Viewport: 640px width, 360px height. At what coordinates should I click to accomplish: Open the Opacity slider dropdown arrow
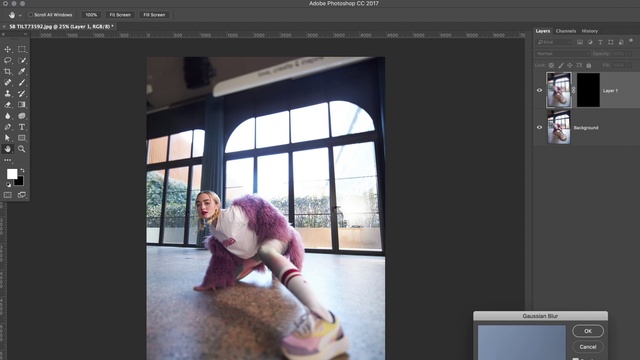(x=629, y=53)
